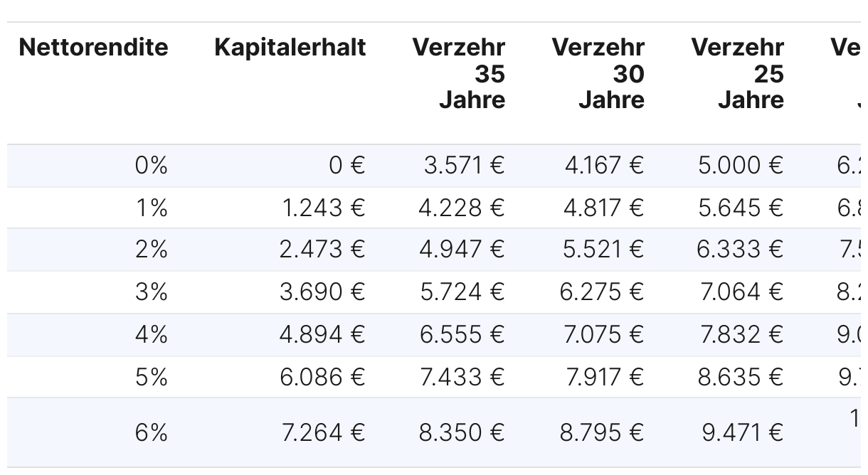Select the 7.264 € Kapitalerhalt cell

tap(324, 432)
